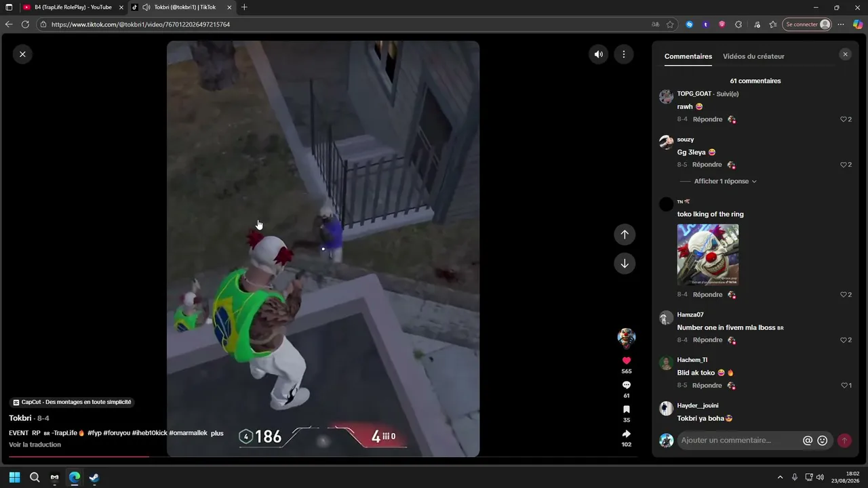Close the comments side panel

[845, 54]
